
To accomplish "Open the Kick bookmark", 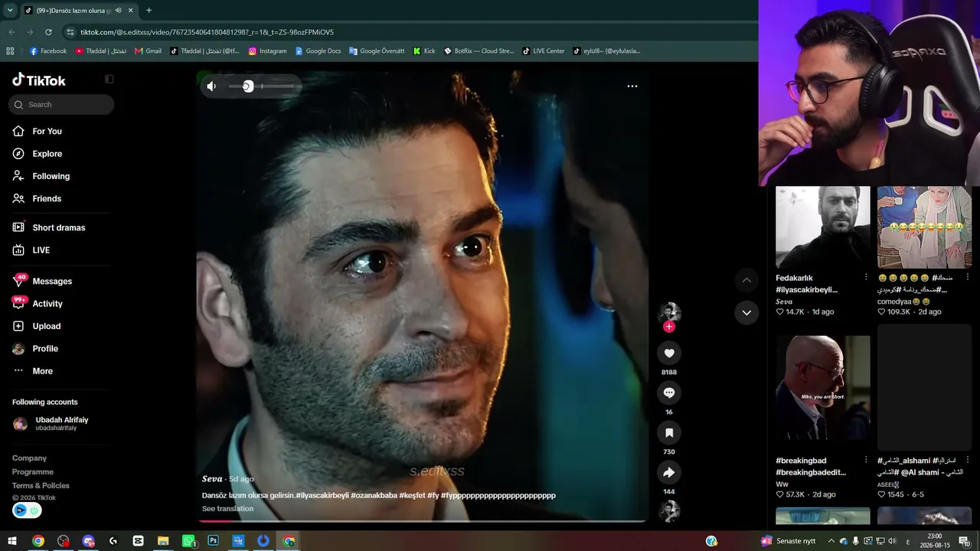I will tap(424, 51).
